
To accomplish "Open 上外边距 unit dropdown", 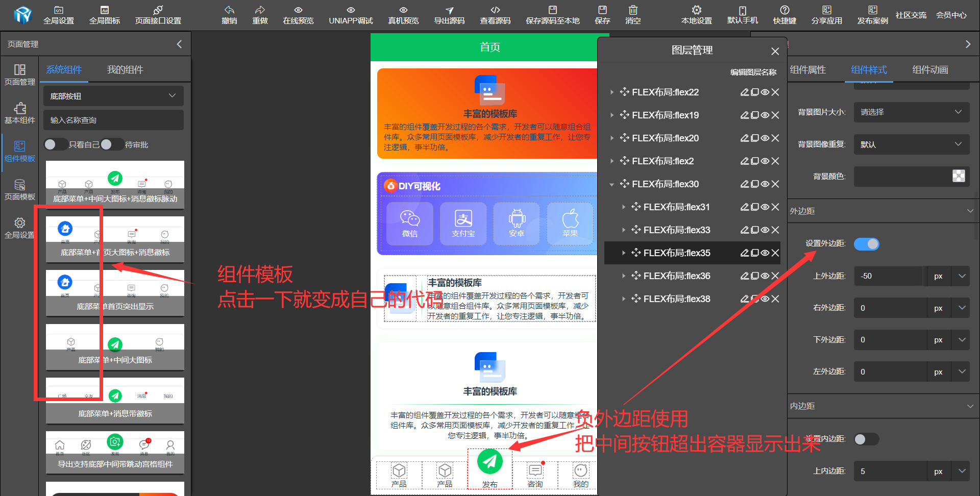I will tap(962, 276).
